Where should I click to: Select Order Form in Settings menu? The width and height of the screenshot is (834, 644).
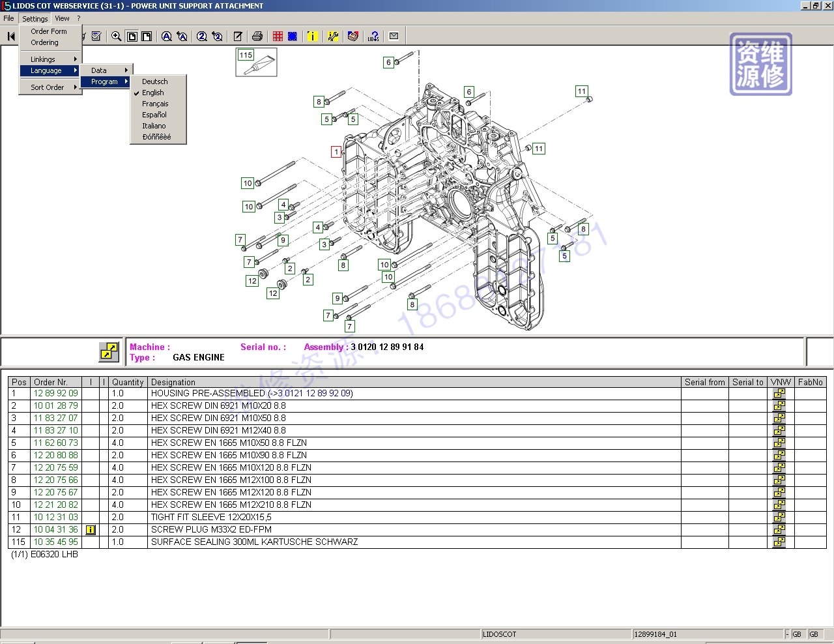click(49, 31)
